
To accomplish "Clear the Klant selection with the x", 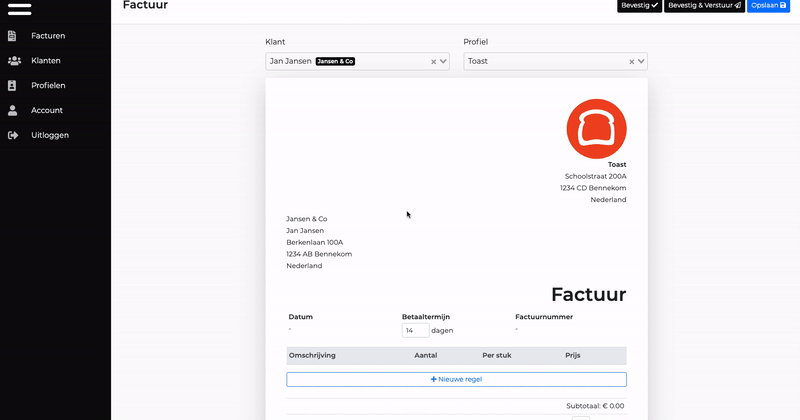I will (433, 62).
